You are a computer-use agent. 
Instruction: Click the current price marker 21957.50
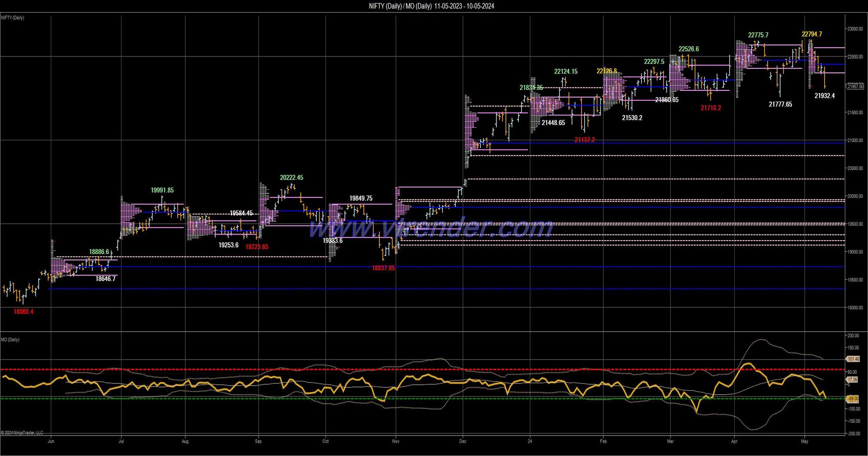click(x=855, y=86)
